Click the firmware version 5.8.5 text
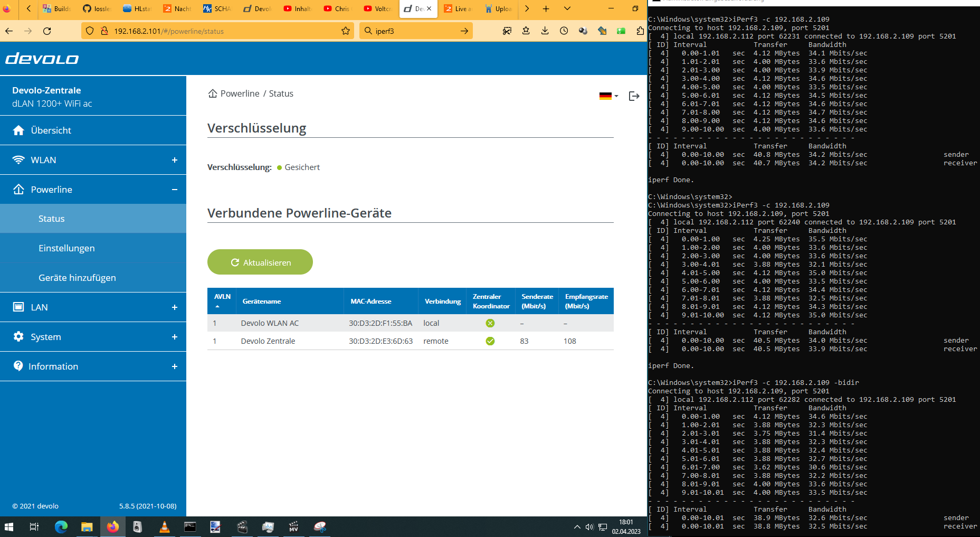 (x=148, y=506)
